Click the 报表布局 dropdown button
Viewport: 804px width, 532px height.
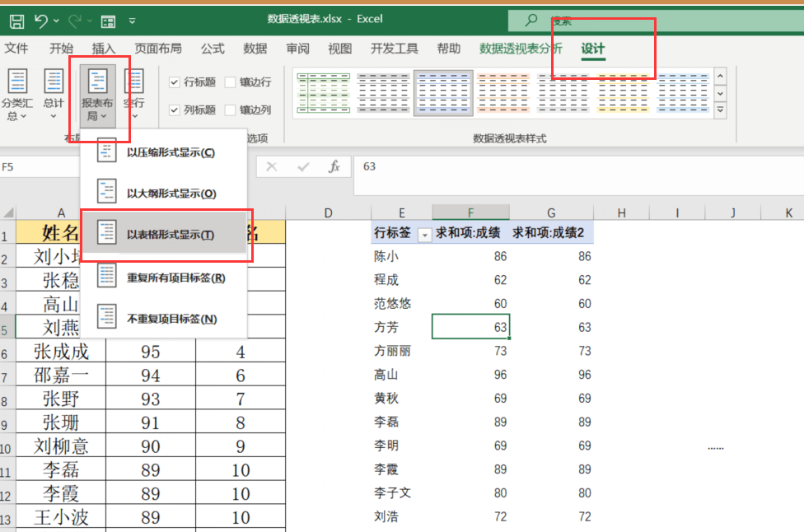(x=97, y=96)
